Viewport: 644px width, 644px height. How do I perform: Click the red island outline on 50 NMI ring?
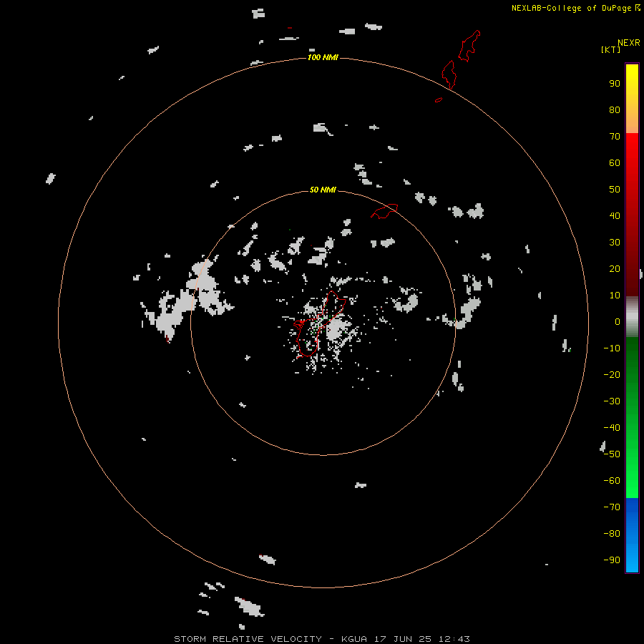point(384,211)
